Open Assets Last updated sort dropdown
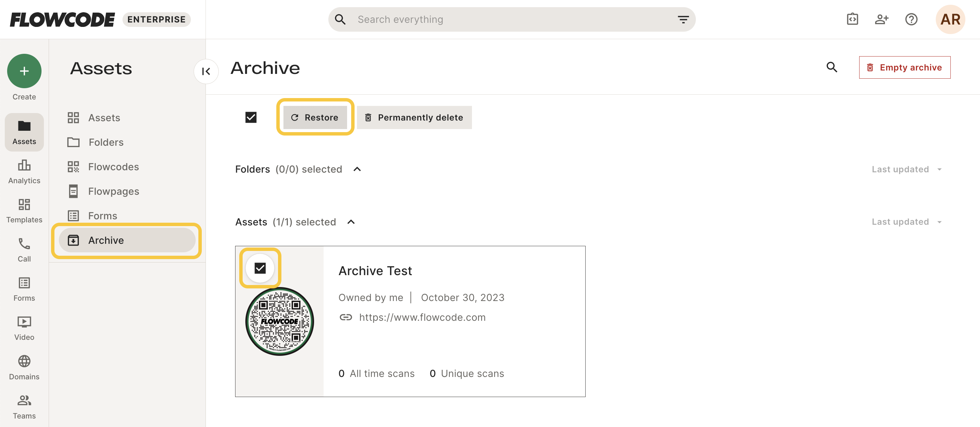Screen dimensions: 980x427 point(906,221)
